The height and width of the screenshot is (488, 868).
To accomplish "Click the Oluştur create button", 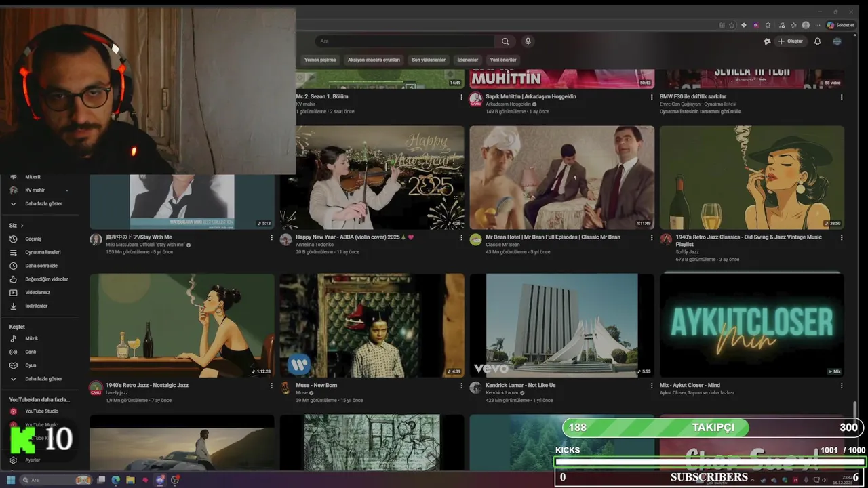I will pyautogui.click(x=790, y=41).
